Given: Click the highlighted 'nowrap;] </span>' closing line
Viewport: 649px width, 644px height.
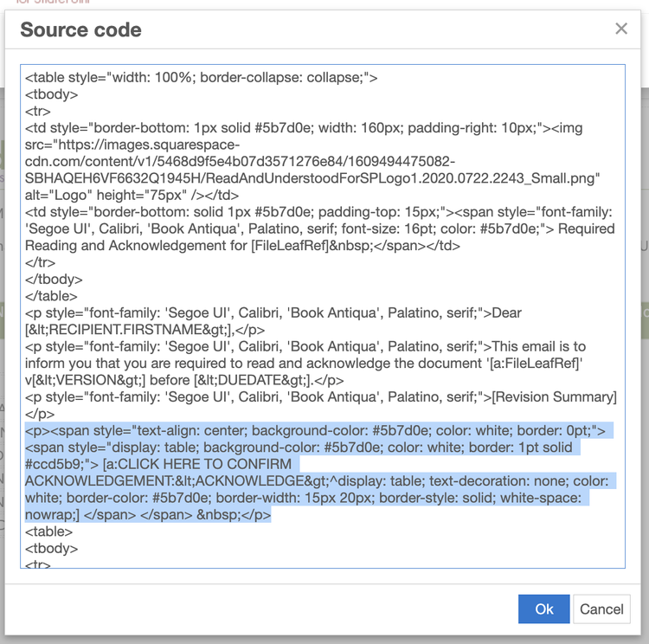Looking at the screenshot, I should (x=148, y=515).
